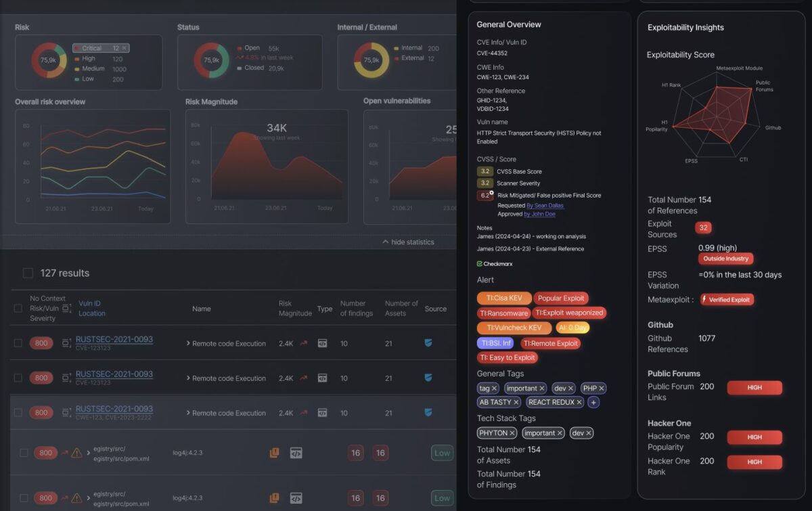Collapse statistics with the hide statistics chevron

click(x=386, y=242)
